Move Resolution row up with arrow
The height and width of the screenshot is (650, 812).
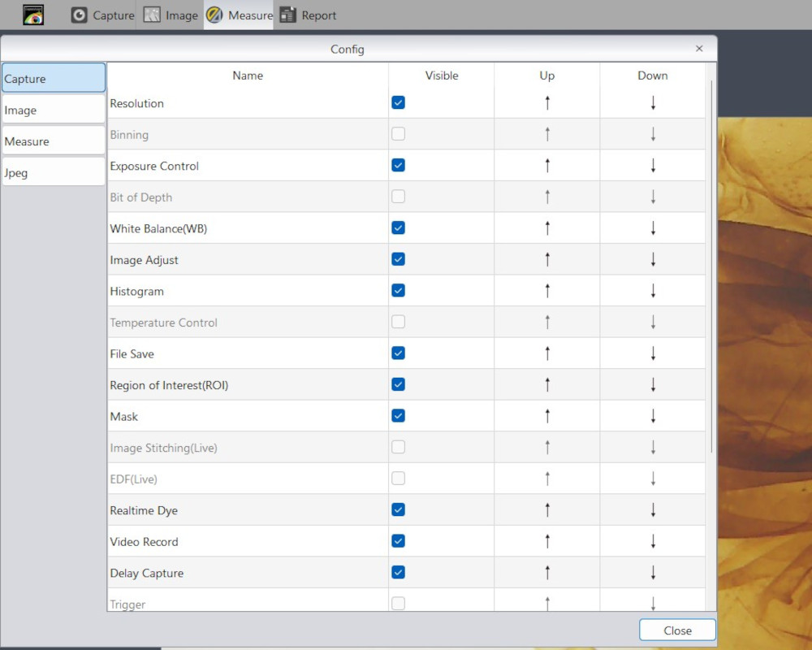point(547,103)
